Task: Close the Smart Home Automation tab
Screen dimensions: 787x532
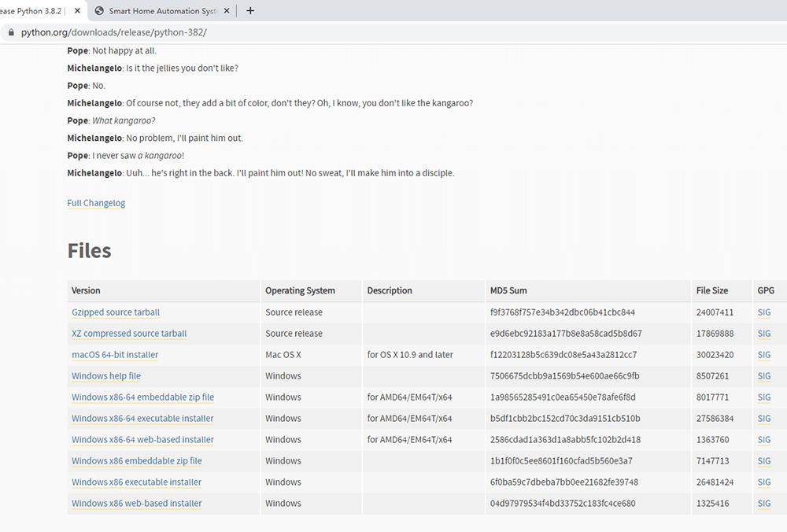Action: [x=227, y=11]
